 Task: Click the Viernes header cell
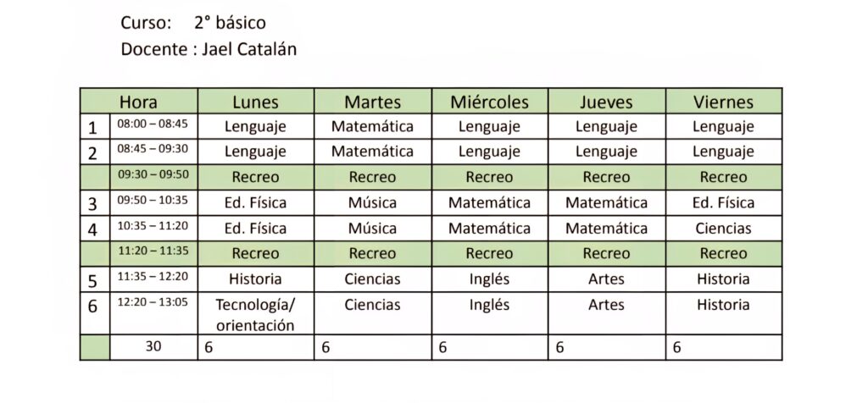724,101
